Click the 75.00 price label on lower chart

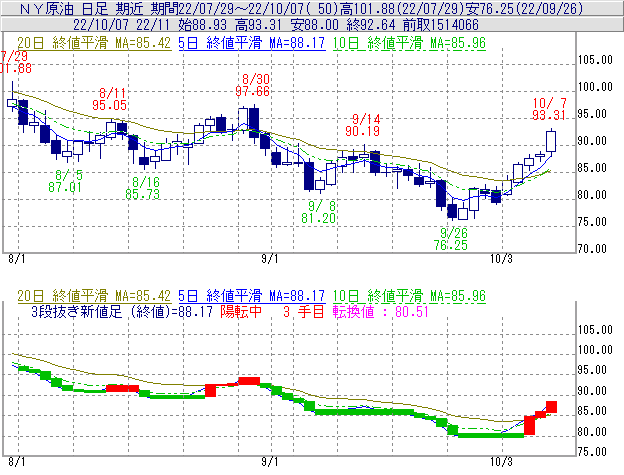click(x=593, y=452)
